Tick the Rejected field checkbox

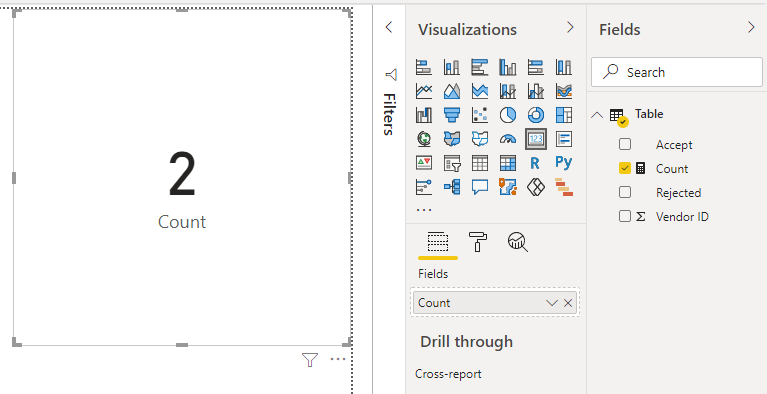tap(625, 192)
